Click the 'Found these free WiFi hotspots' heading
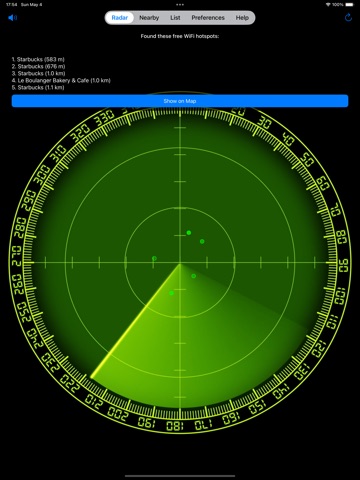This screenshot has width=360, height=480. tap(180, 36)
